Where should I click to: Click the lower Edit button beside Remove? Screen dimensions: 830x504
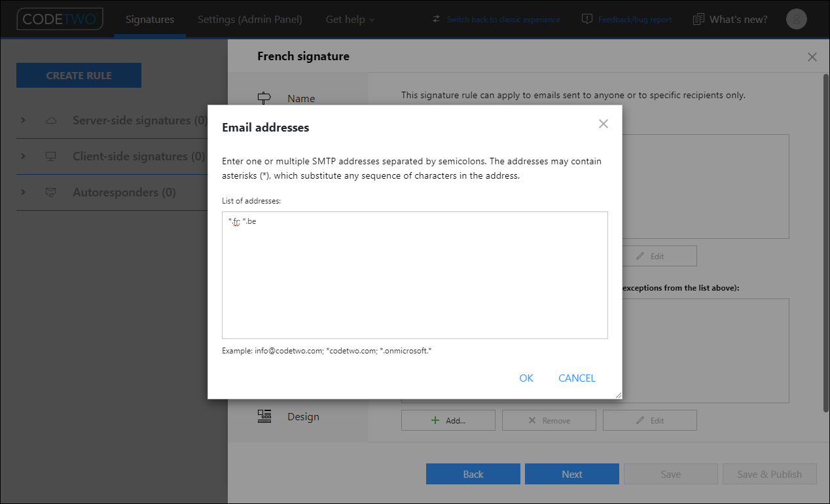(x=650, y=420)
